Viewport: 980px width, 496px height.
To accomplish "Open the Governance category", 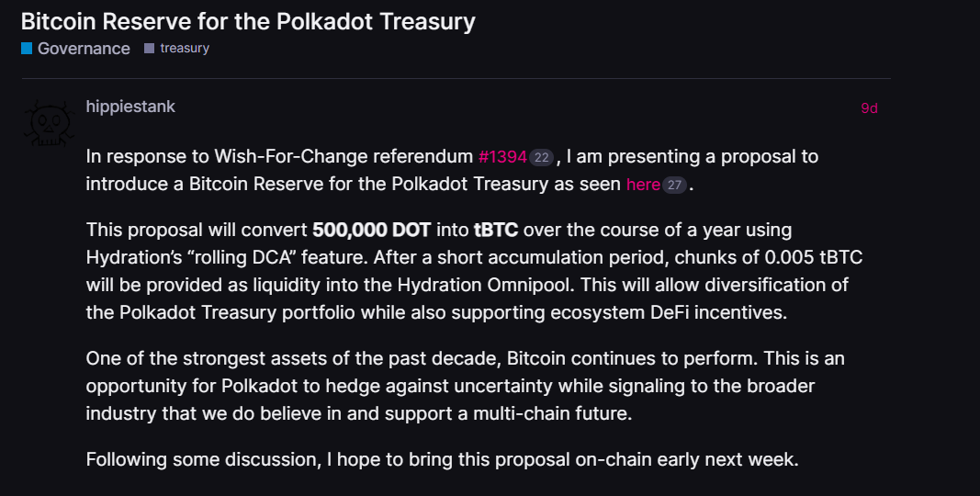I will pos(84,49).
